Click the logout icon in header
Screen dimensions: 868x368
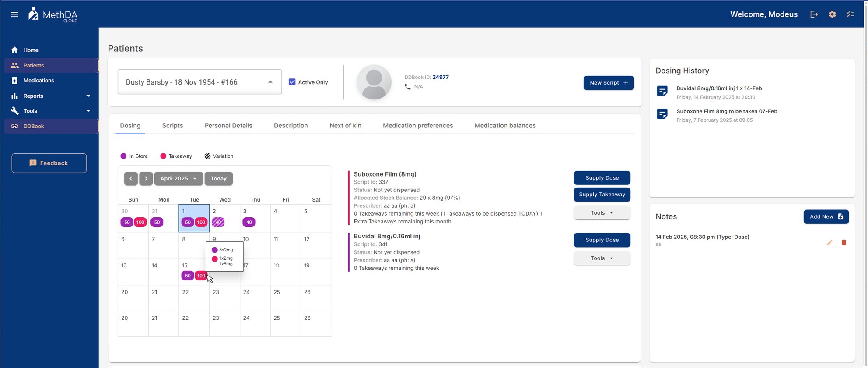814,14
